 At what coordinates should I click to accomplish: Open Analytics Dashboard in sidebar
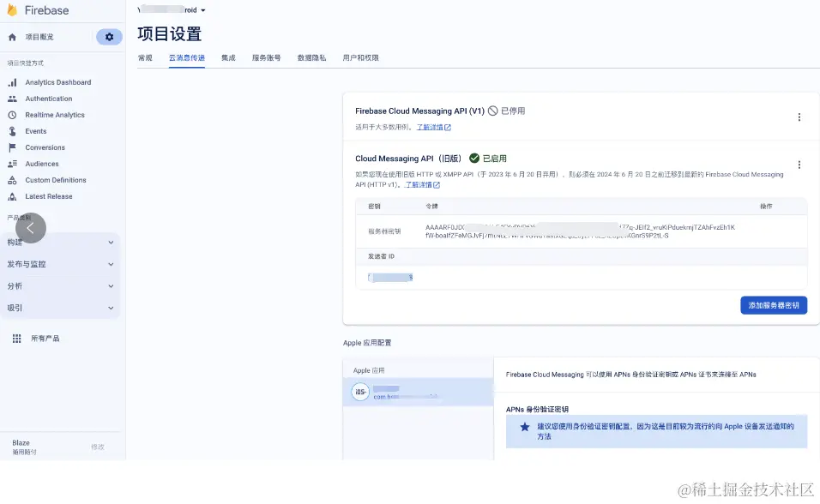(x=58, y=82)
